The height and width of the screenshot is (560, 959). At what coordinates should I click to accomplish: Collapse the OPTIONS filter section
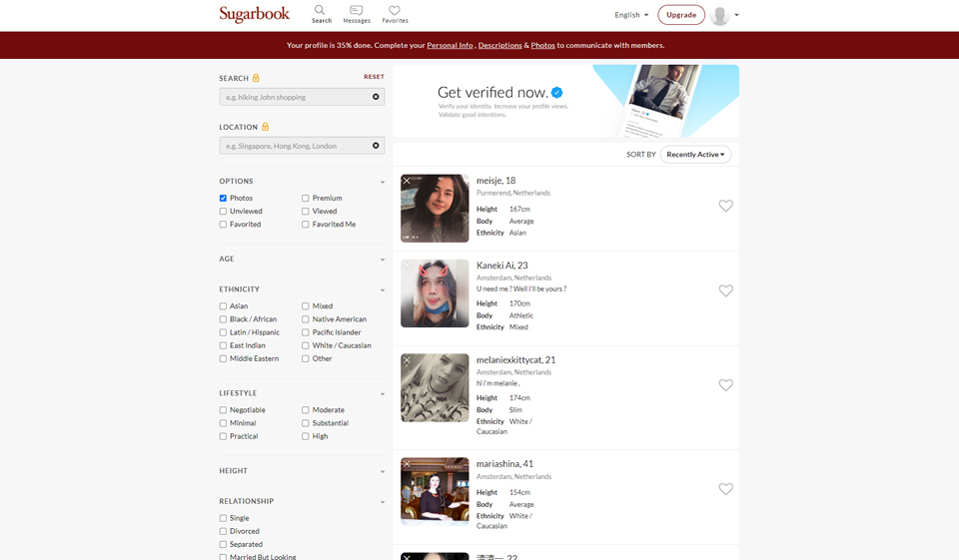(x=383, y=182)
